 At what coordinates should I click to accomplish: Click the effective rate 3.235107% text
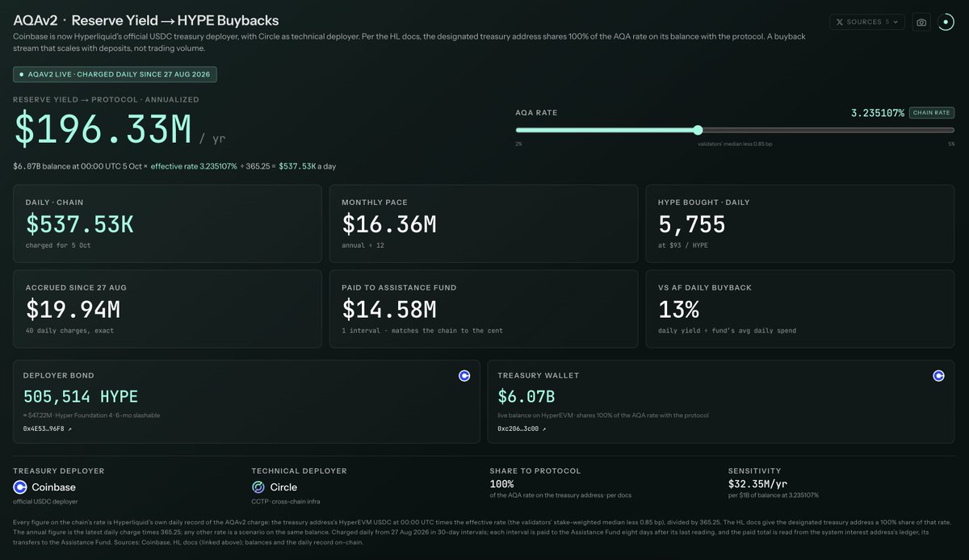[194, 166]
